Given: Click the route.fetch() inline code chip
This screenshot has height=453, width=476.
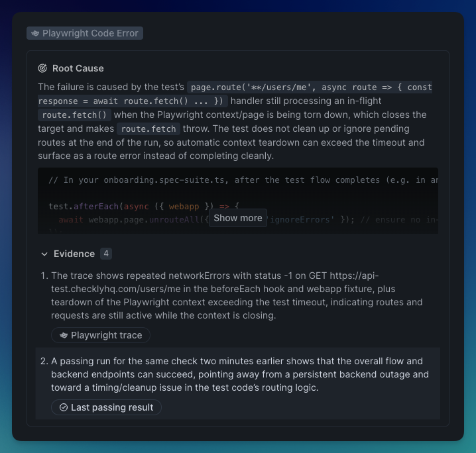Looking at the screenshot, I should [74, 115].
